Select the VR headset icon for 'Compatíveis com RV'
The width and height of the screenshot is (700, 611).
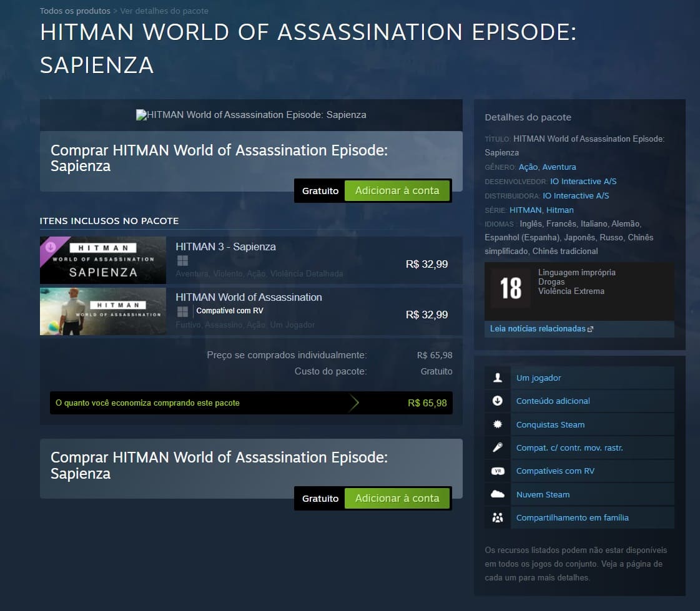click(497, 471)
